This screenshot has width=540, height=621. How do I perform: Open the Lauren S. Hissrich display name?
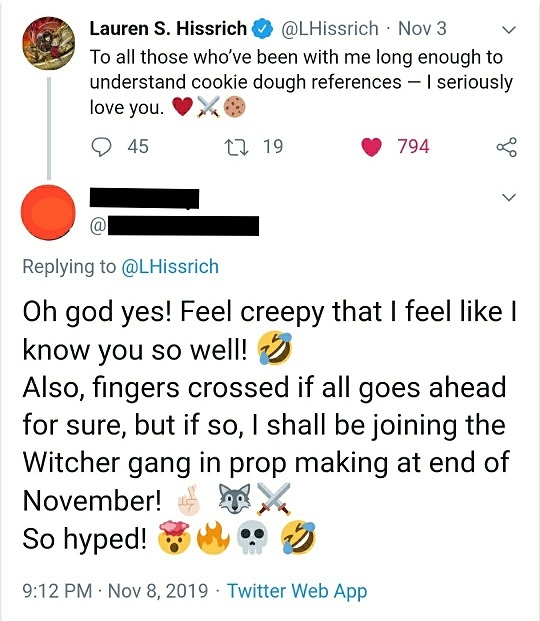pos(168,29)
